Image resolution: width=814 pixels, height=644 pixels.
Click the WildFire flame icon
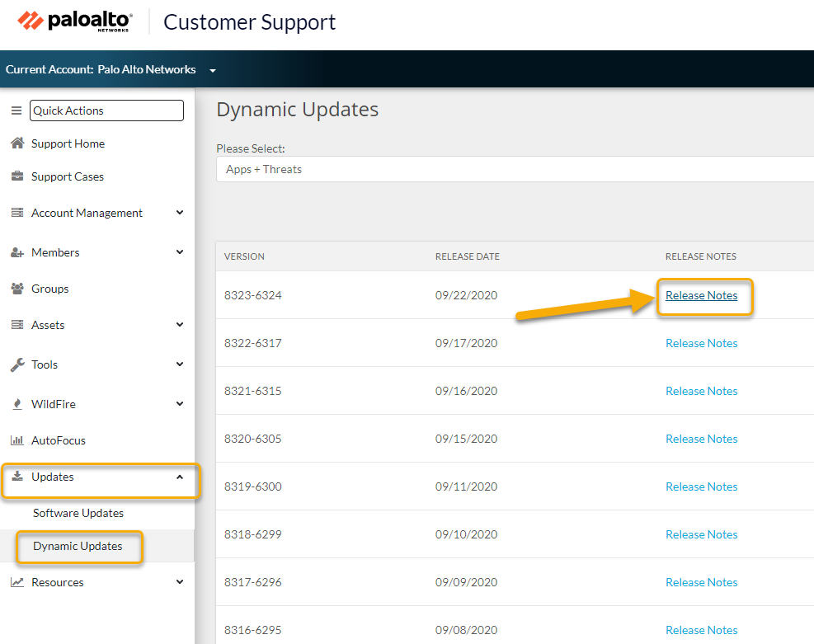(16, 404)
